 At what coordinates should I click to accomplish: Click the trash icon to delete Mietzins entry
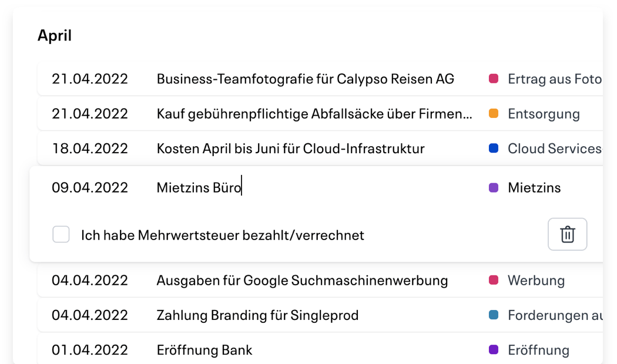click(x=566, y=234)
